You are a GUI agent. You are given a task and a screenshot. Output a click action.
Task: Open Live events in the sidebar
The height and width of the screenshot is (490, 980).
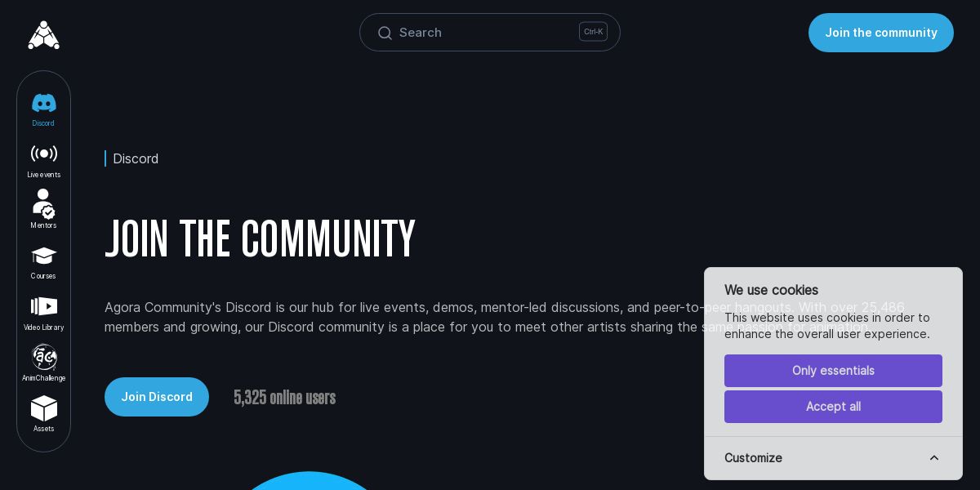click(x=43, y=154)
